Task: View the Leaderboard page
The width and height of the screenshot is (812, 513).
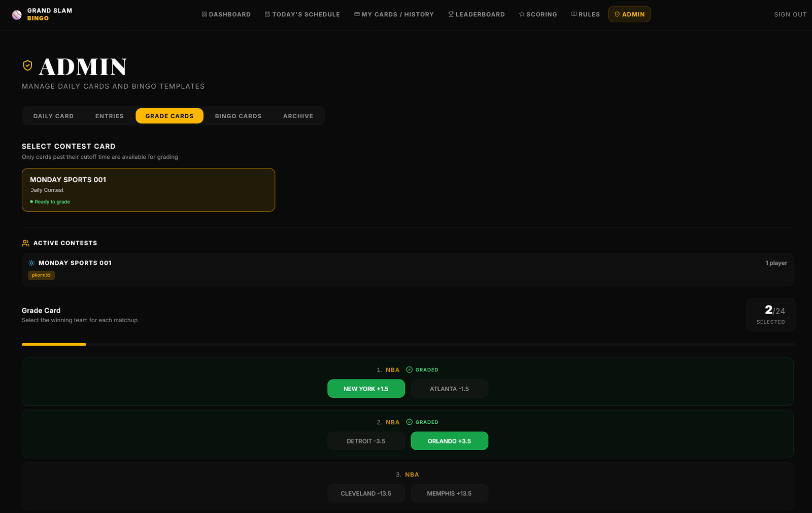Action: tap(476, 15)
